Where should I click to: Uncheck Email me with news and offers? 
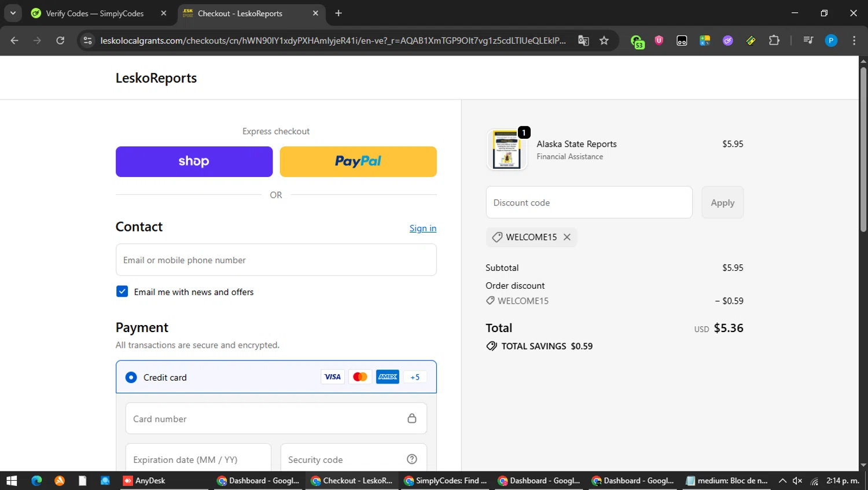pyautogui.click(x=122, y=292)
